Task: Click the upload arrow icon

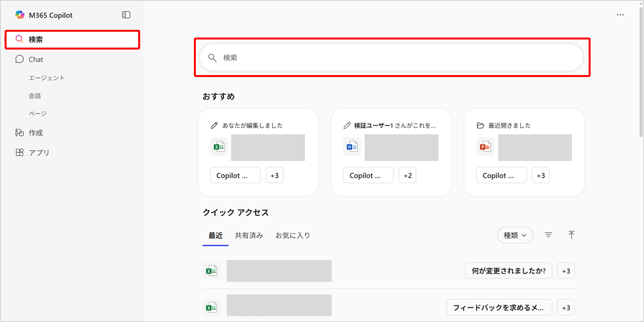Action: [571, 235]
